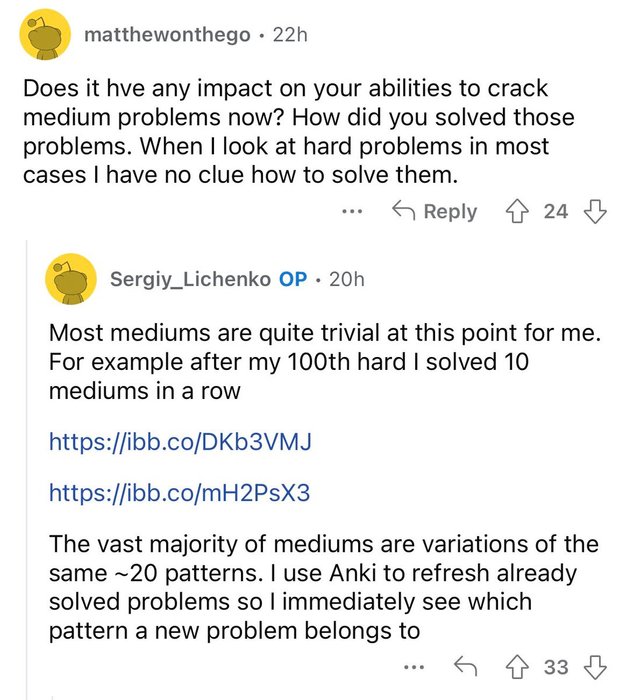View Sergiy_Lichenko's profile via username
The width and height of the screenshot is (634, 700).
[x=190, y=279]
